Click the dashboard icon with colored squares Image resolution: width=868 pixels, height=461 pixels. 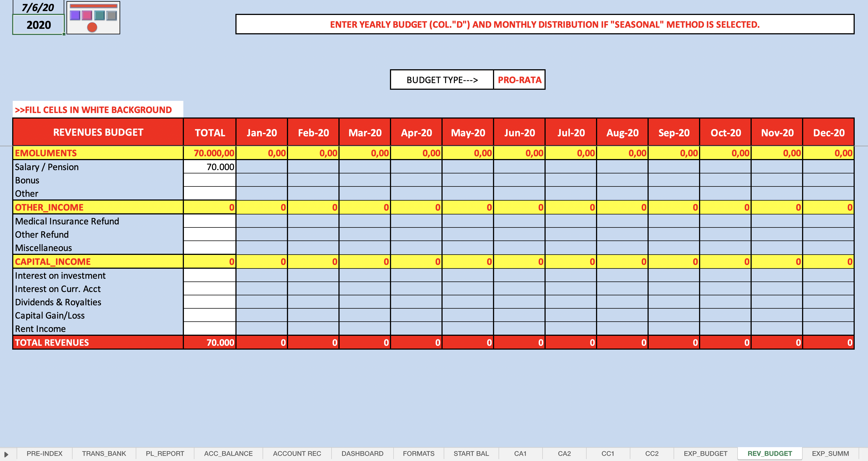point(93,17)
